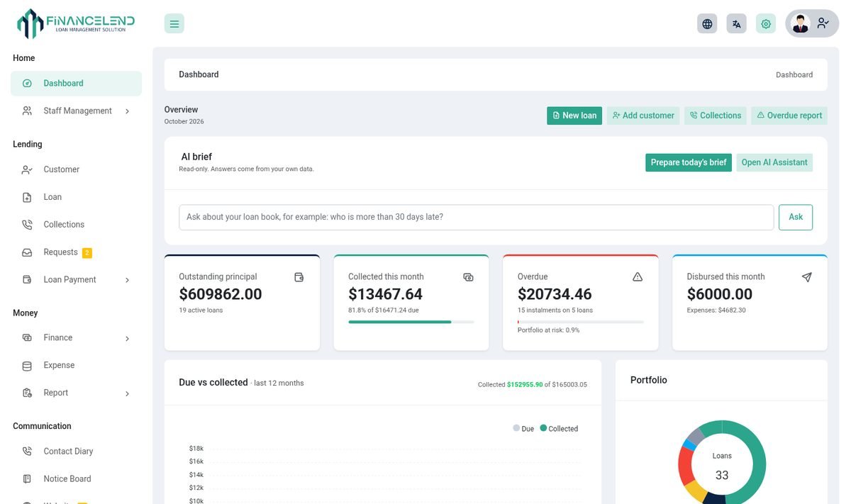The height and width of the screenshot is (504, 851).
Task: Toggle the Collected series in chart legend
Action: tap(559, 428)
